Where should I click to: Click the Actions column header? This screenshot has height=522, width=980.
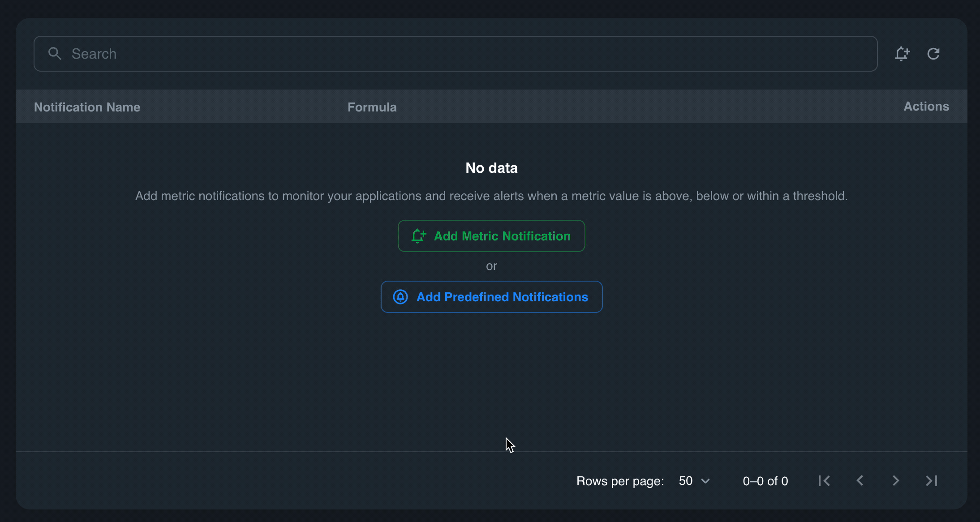coord(926,107)
